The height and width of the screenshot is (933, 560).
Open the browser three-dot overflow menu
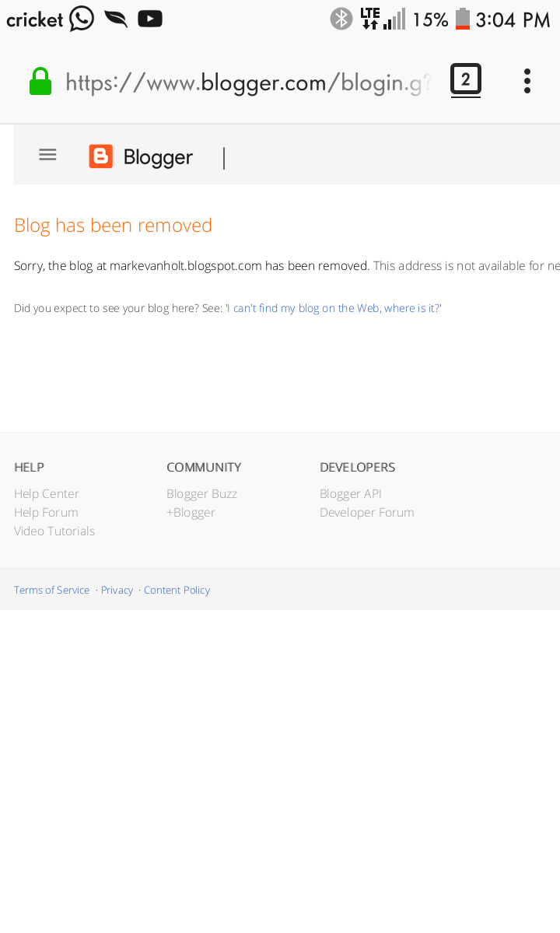(x=527, y=81)
